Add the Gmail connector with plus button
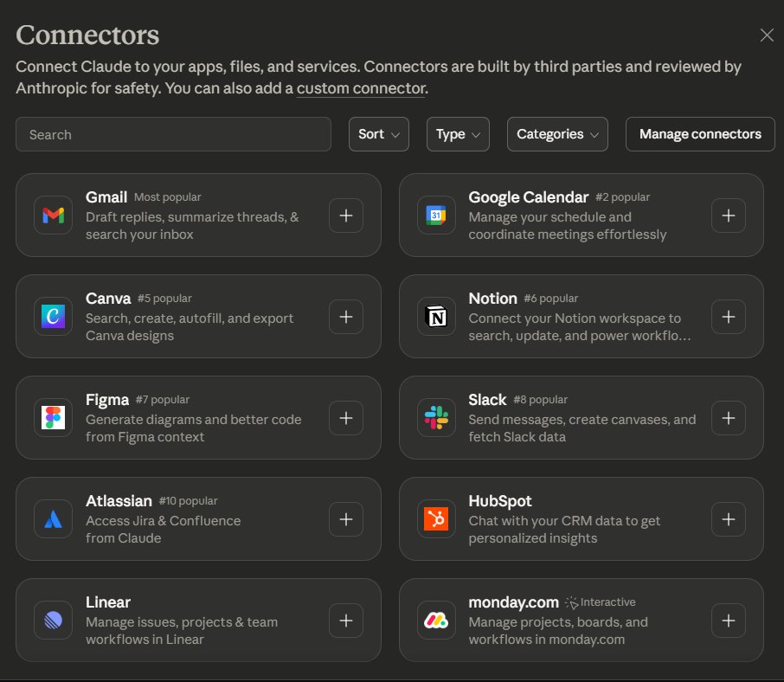Screen dimensions: 784x682 pos(346,216)
